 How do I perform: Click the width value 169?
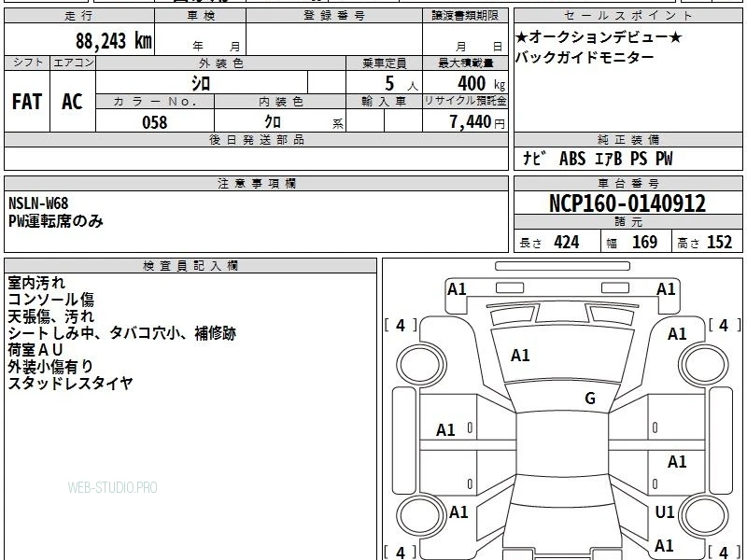tap(644, 242)
